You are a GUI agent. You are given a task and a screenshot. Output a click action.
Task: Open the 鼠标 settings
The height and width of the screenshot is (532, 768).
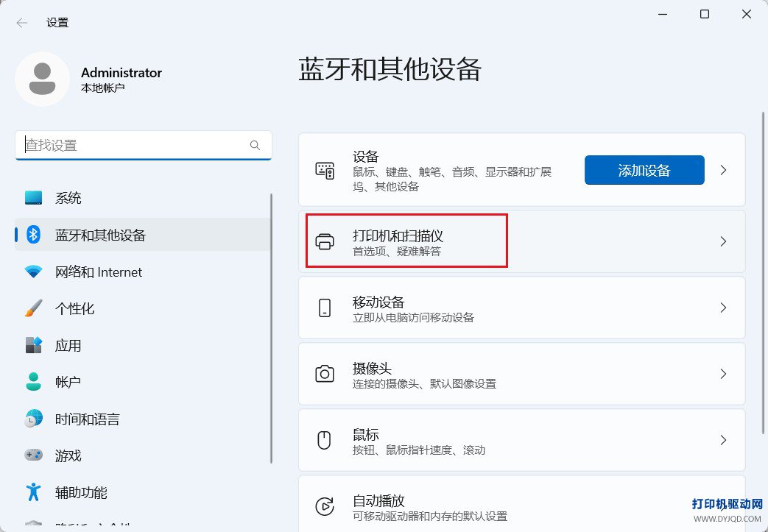click(521, 440)
